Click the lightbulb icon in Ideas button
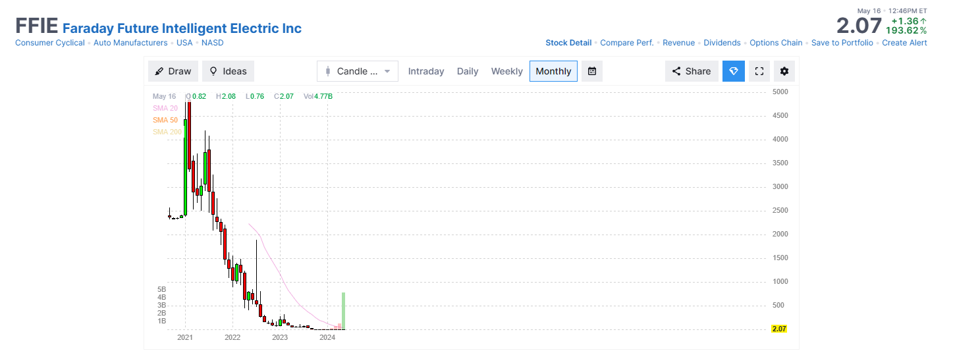Image resolution: width=980 pixels, height=359 pixels. point(213,71)
